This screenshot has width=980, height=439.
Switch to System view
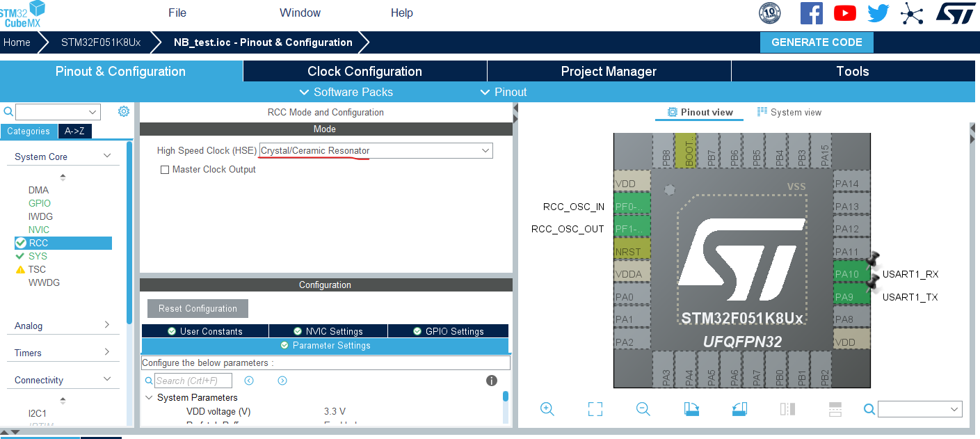789,112
